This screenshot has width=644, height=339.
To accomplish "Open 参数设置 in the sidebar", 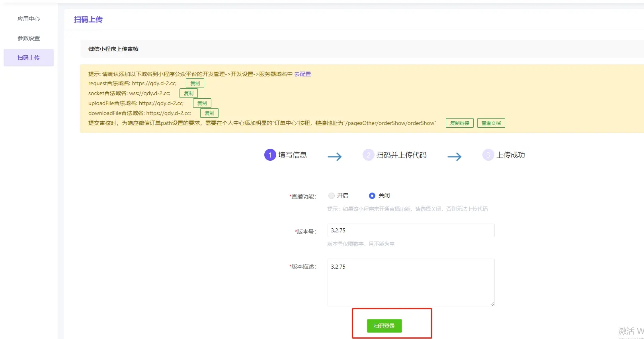I will 29,38.
